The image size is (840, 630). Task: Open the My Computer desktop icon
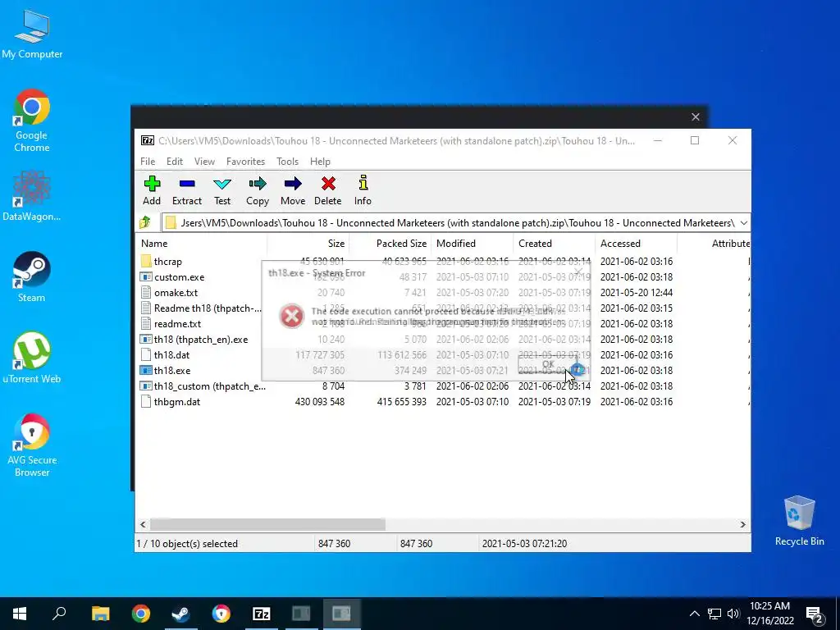click(x=32, y=34)
